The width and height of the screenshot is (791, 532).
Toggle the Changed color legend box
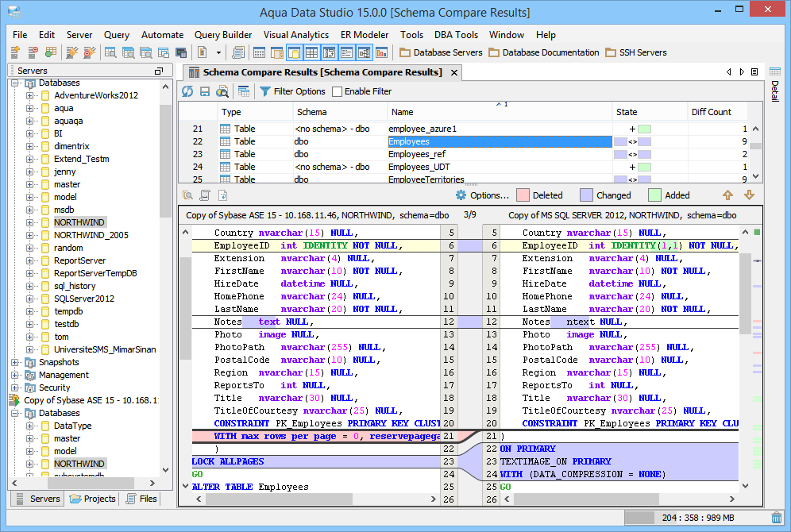click(586, 195)
